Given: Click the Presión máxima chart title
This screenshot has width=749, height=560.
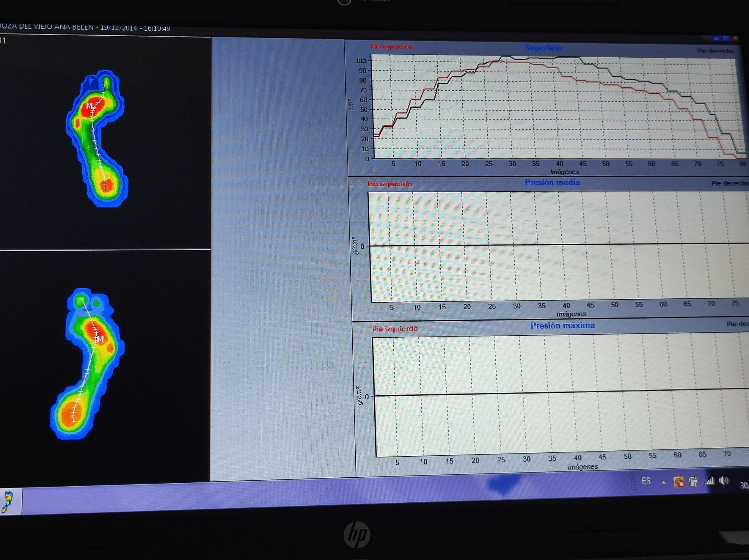Looking at the screenshot, I should [562, 325].
